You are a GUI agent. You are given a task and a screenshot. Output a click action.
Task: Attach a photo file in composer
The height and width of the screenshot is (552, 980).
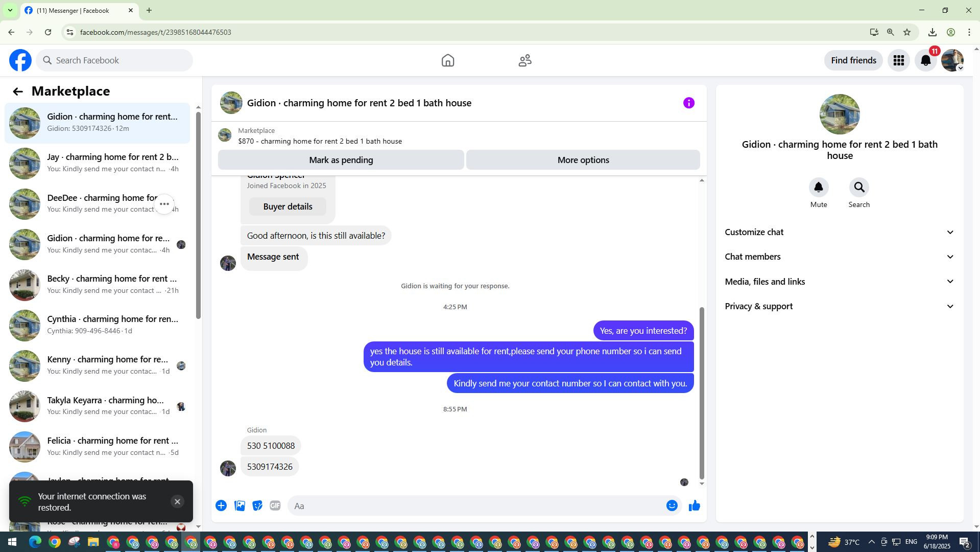(240, 506)
